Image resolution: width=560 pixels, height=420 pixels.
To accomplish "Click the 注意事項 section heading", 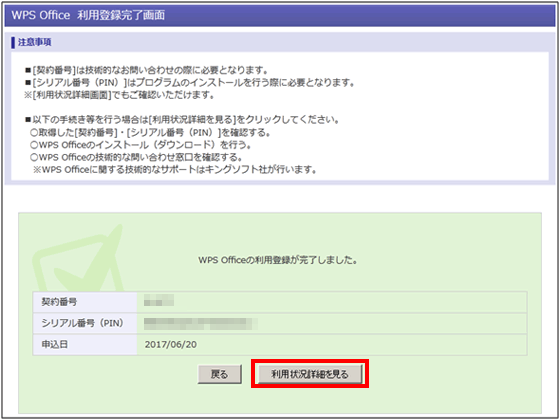I will tap(34, 42).
